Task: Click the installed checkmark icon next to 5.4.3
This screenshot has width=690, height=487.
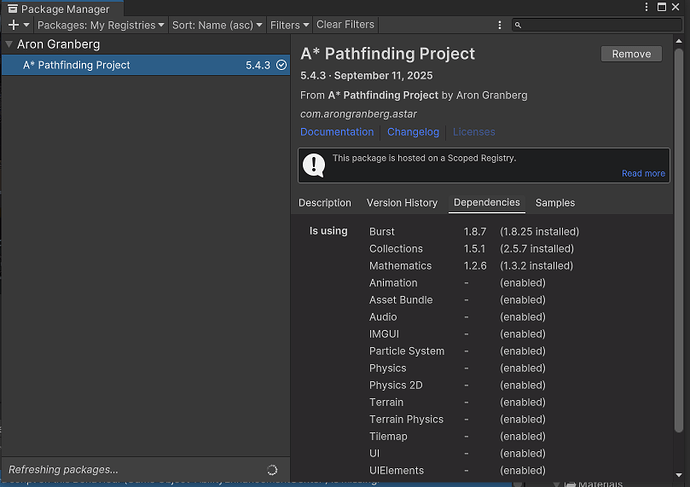Action: [x=282, y=65]
